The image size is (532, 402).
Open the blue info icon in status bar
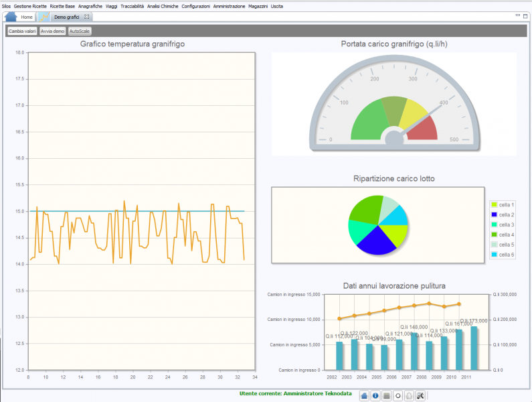[x=375, y=396]
